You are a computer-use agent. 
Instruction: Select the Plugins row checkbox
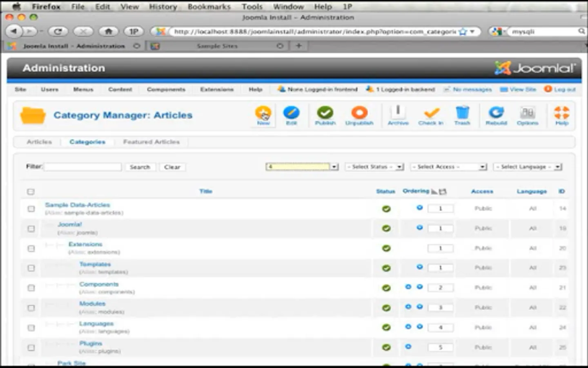[31, 348]
